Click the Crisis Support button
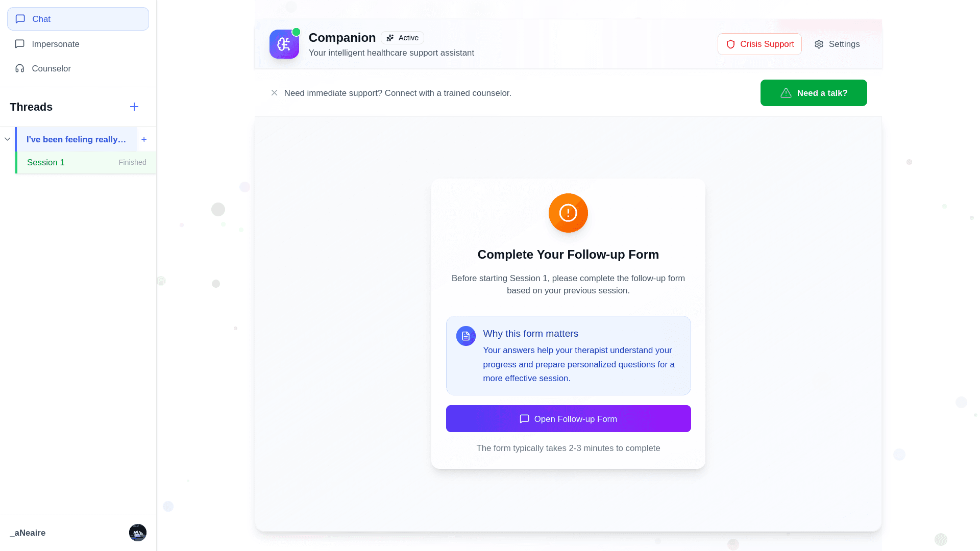The image size is (980, 551). (759, 44)
